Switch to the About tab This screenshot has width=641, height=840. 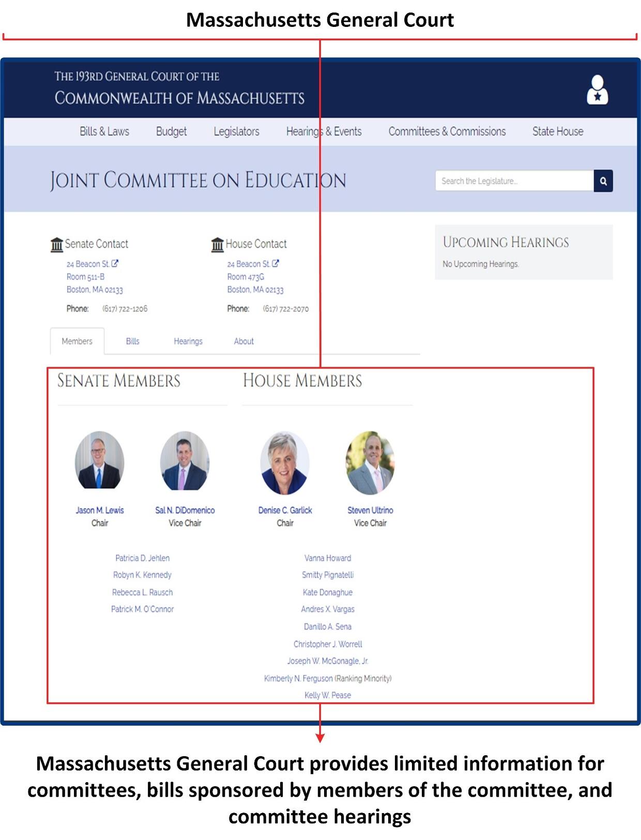click(x=243, y=341)
